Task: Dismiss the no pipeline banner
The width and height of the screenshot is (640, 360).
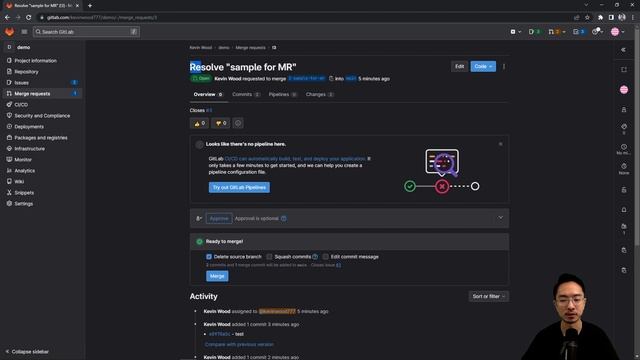Action: (500, 144)
